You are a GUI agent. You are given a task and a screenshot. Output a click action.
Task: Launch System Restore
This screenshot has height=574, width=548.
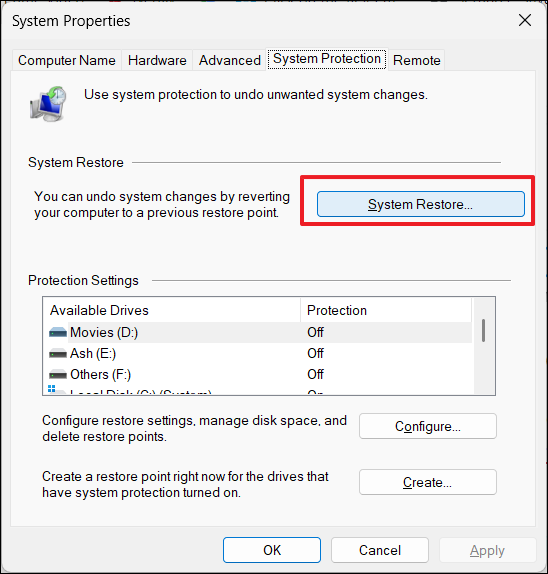click(x=421, y=204)
